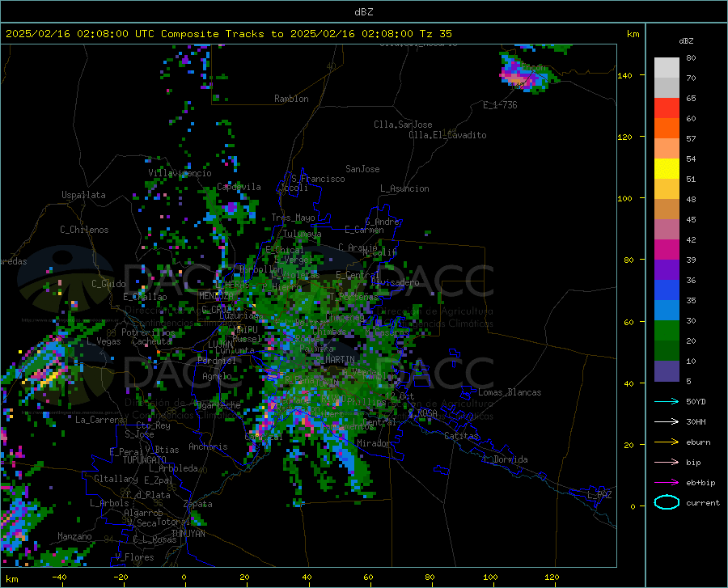Select the green swatch between 30 and 20
Image resolution: width=728 pixels, height=588 pixels.
tap(667, 331)
